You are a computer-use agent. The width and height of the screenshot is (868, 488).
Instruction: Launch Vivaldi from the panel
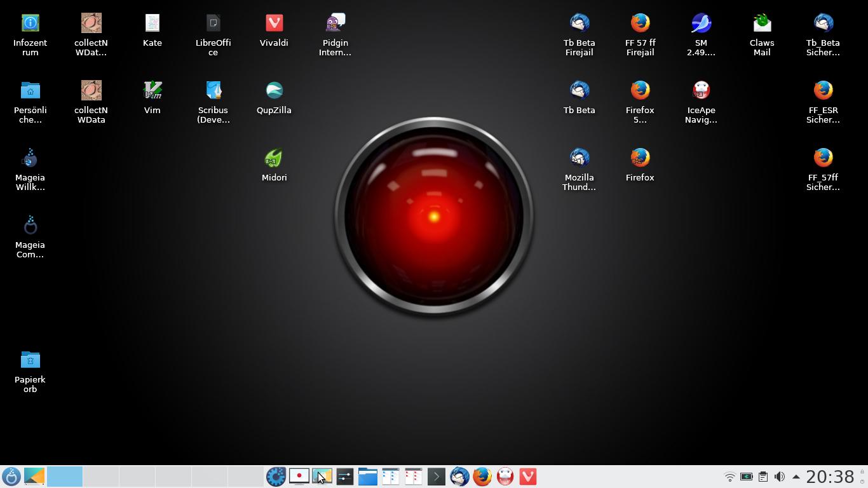[528, 477]
